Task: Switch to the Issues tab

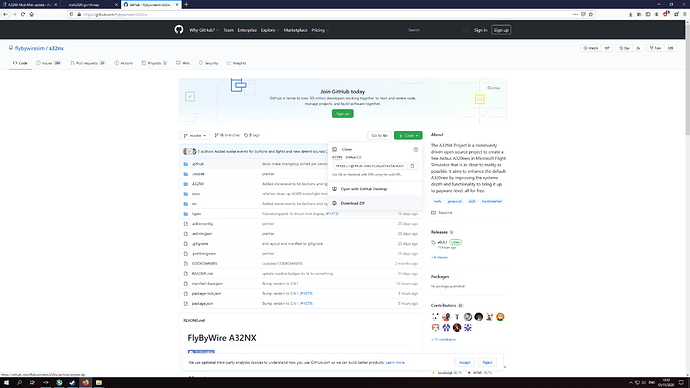Action: [x=48, y=63]
